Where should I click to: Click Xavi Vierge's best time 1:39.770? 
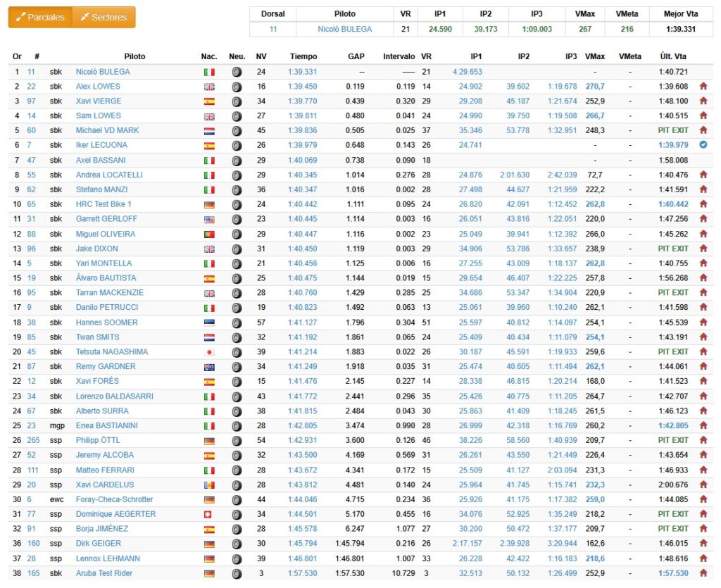click(302, 101)
